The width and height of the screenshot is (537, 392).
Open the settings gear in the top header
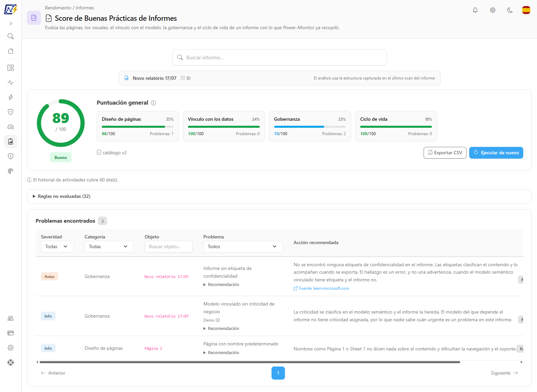[493, 10]
